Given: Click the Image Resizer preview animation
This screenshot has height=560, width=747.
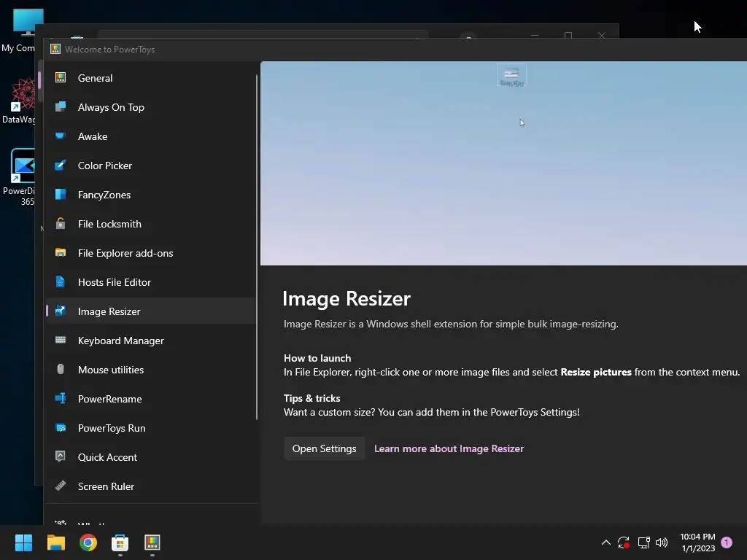Looking at the screenshot, I should (x=503, y=163).
